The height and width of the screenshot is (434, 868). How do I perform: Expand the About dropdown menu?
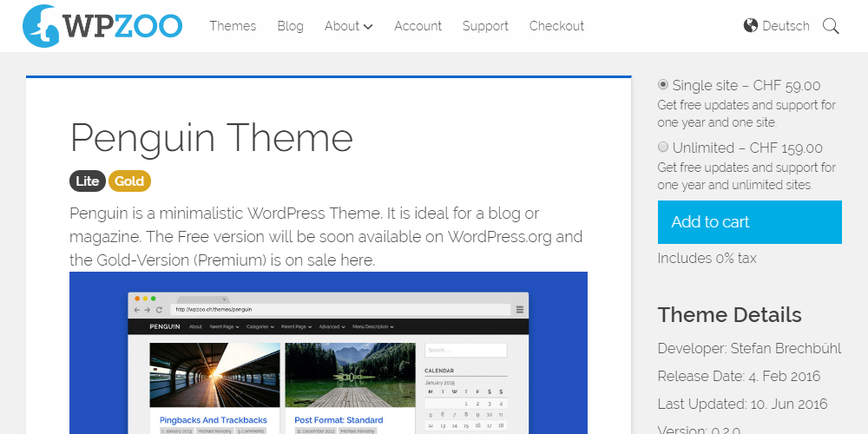point(348,26)
